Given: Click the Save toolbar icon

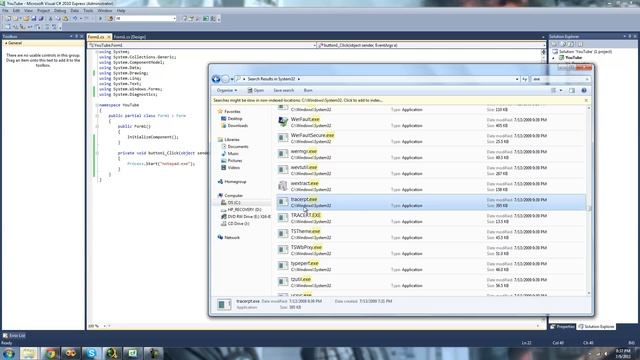Looking at the screenshot, I should 33,18.
